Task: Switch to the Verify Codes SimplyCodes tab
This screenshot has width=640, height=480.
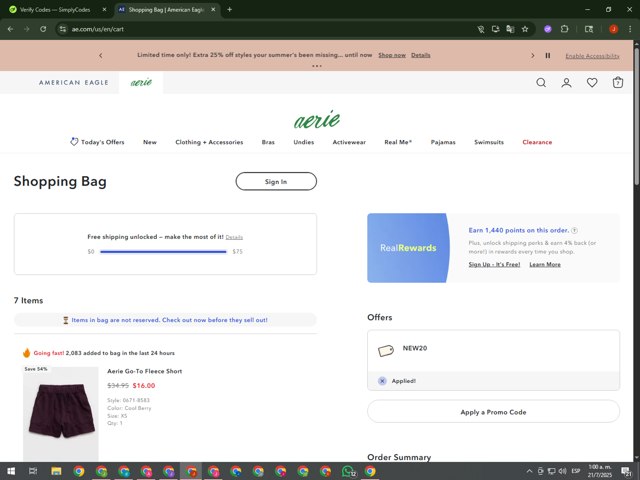Action: (x=58, y=9)
